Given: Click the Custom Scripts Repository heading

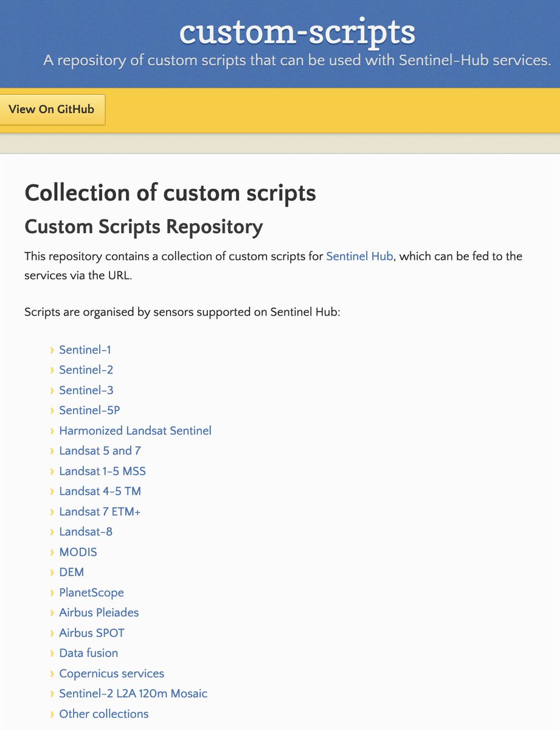Looking at the screenshot, I should click(143, 227).
